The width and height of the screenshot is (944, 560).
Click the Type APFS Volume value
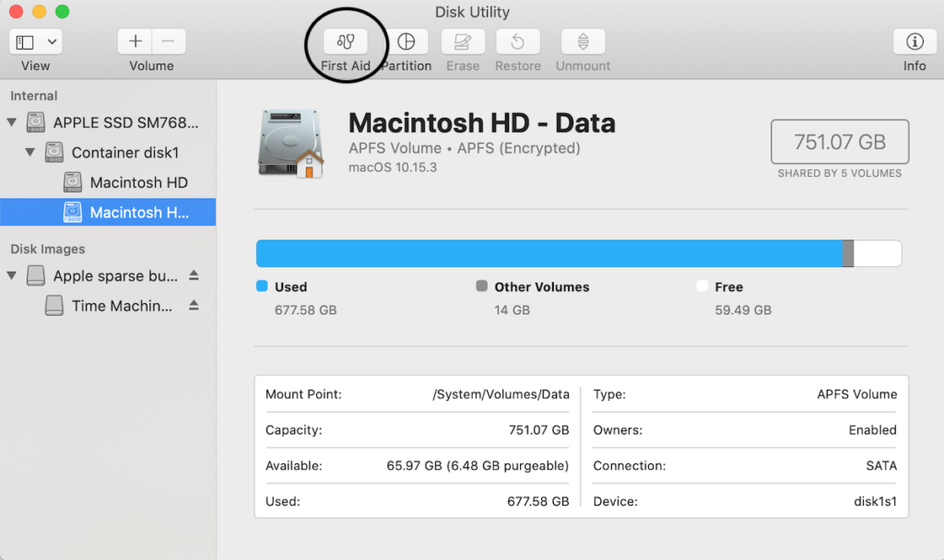point(856,394)
